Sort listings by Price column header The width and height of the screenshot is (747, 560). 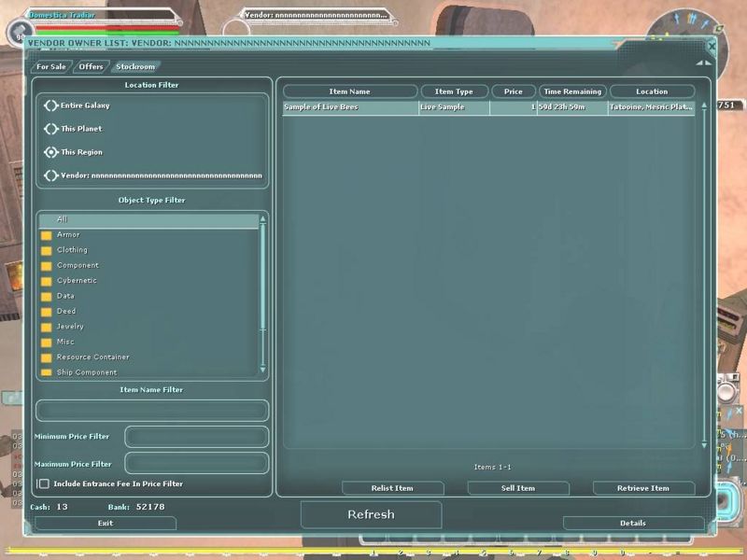[x=514, y=91]
